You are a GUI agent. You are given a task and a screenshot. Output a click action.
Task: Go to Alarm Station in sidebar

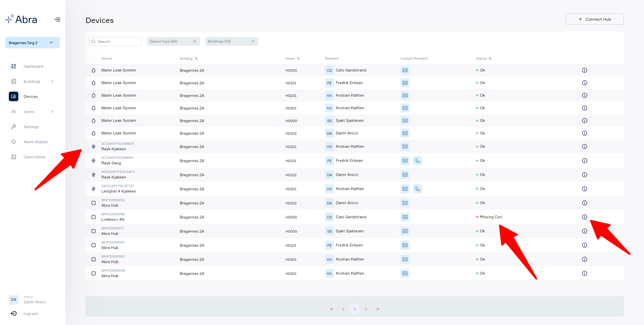point(36,142)
